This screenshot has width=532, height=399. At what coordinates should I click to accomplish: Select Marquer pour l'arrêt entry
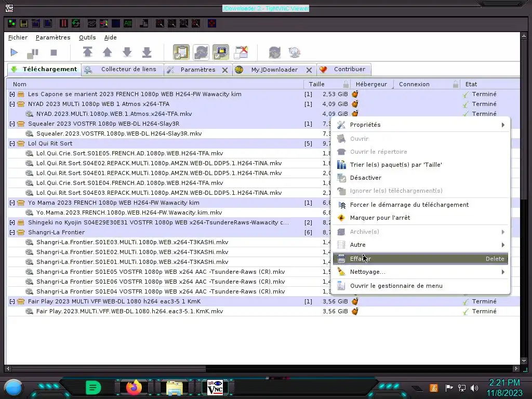point(420,218)
